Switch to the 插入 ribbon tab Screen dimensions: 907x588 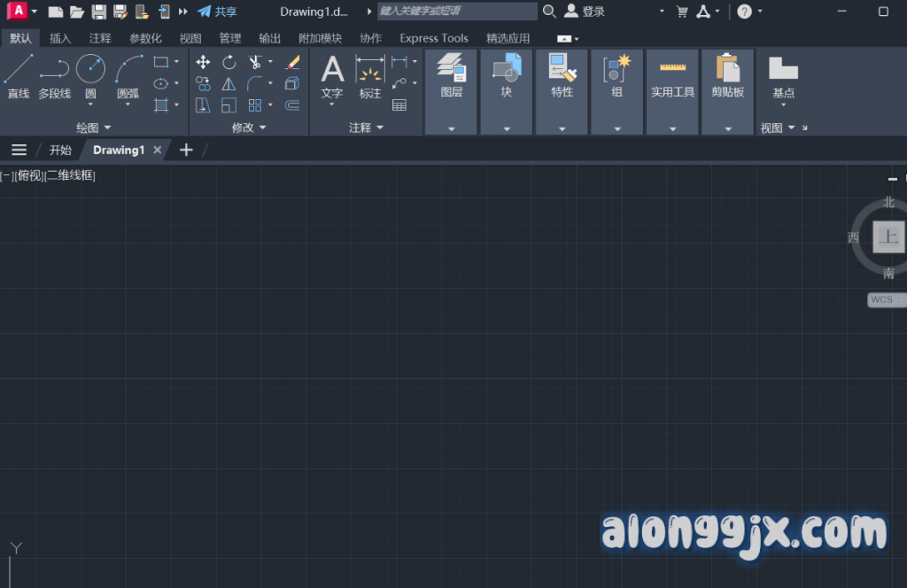click(60, 38)
